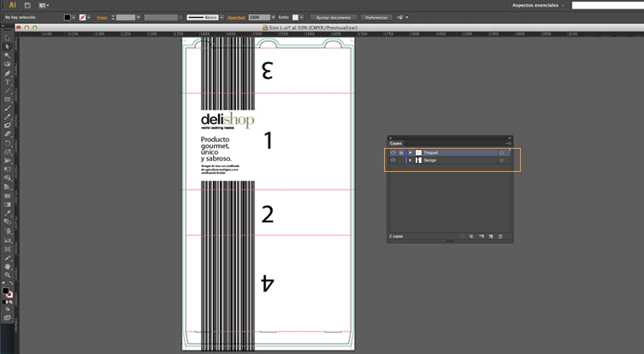The height and width of the screenshot is (354, 644).
Task: Open the stroke weight dropdown
Action: pos(139,17)
